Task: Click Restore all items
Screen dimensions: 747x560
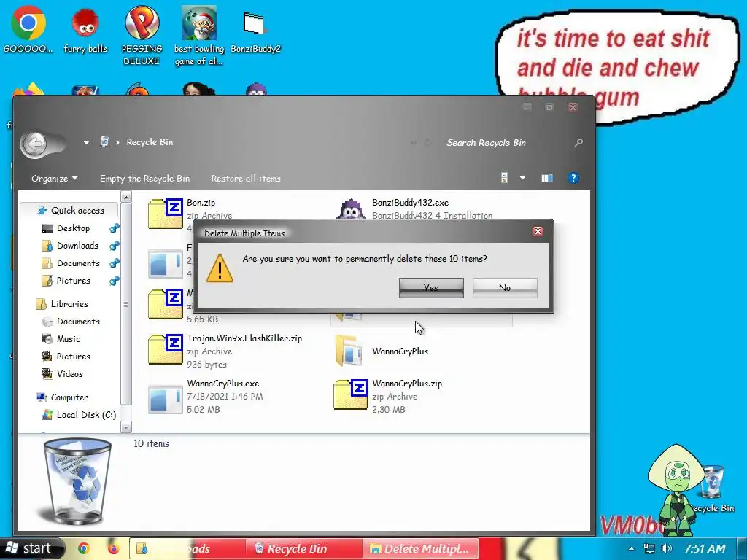Action: (x=246, y=179)
